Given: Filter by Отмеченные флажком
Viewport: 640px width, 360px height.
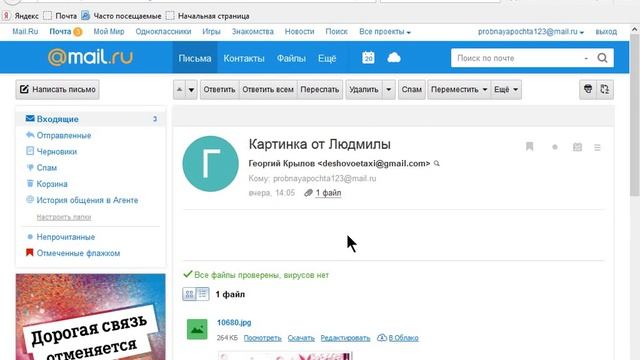Looking at the screenshot, I should pyautogui.click(x=78, y=253).
